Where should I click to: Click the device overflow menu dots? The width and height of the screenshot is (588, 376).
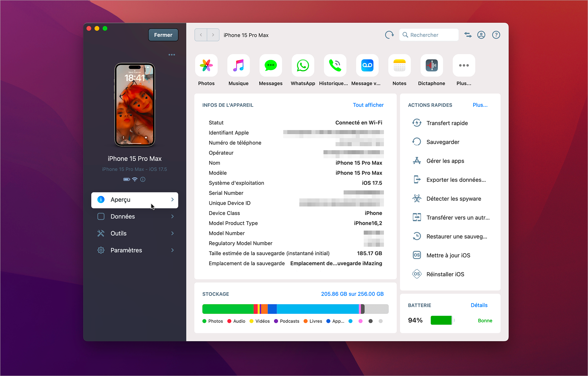click(172, 54)
